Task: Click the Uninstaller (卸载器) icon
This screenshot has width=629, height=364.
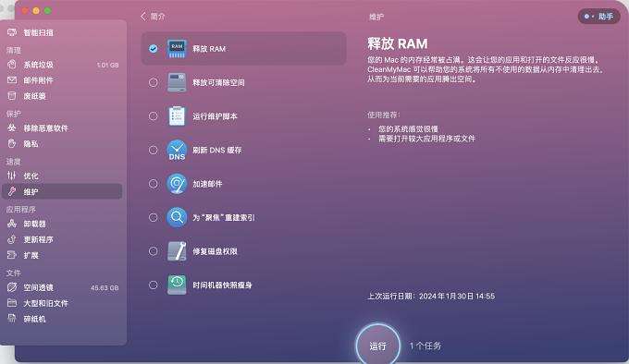Action: [x=12, y=224]
